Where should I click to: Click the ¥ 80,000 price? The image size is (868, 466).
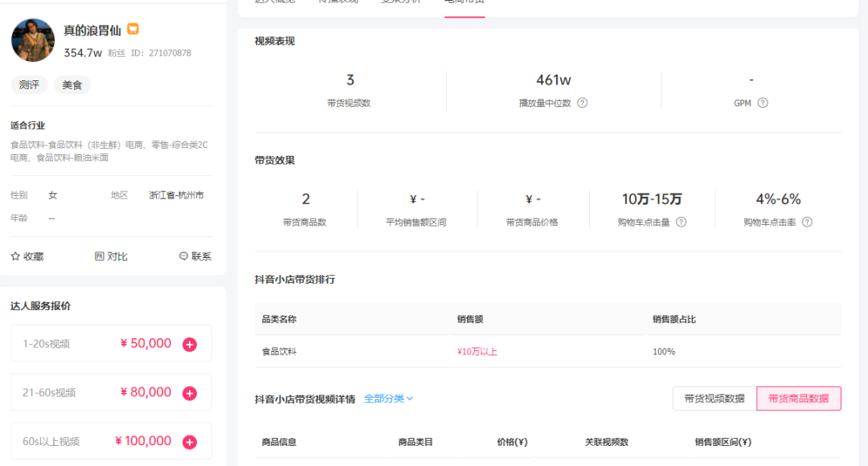tap(145, 392)
